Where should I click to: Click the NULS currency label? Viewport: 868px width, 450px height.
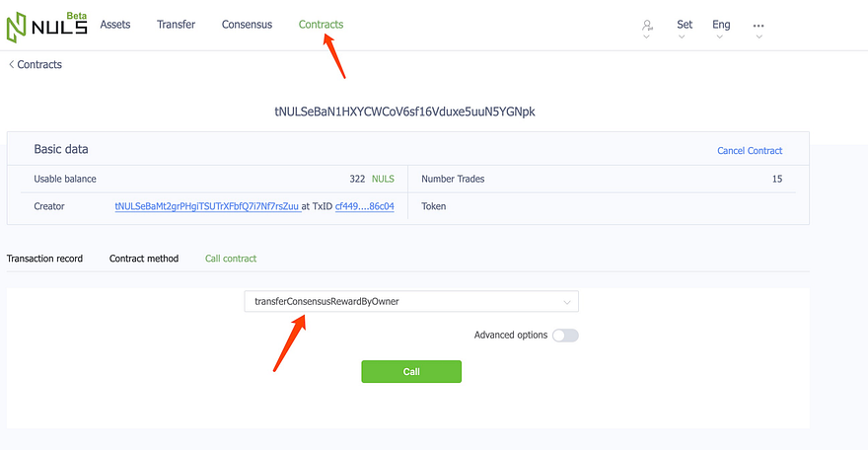(383, 179)
